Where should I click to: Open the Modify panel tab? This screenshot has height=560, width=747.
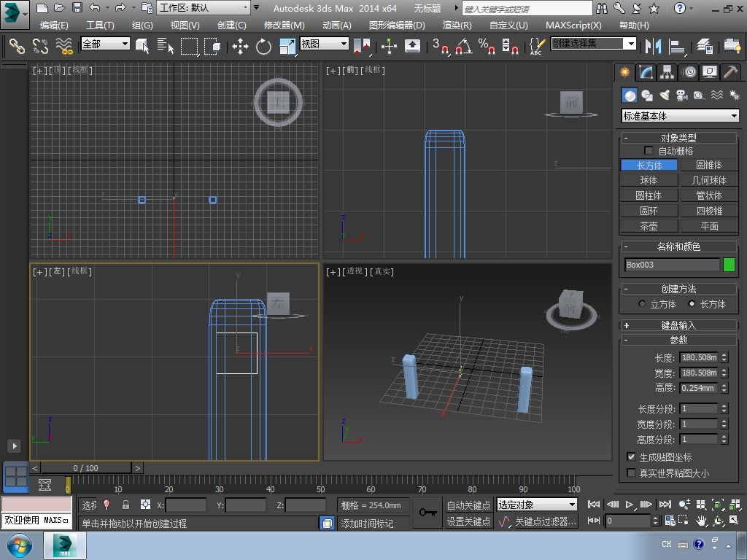pos(646,72)
